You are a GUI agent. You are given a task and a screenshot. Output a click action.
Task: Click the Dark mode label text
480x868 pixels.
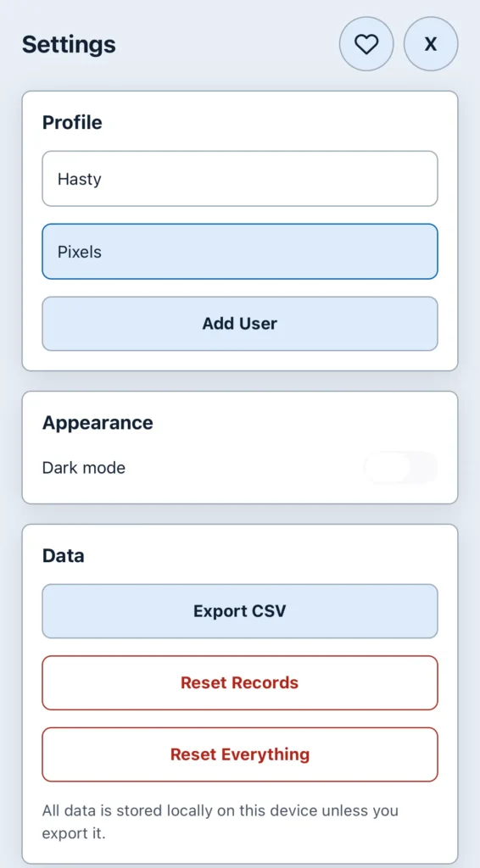[84, 468]
